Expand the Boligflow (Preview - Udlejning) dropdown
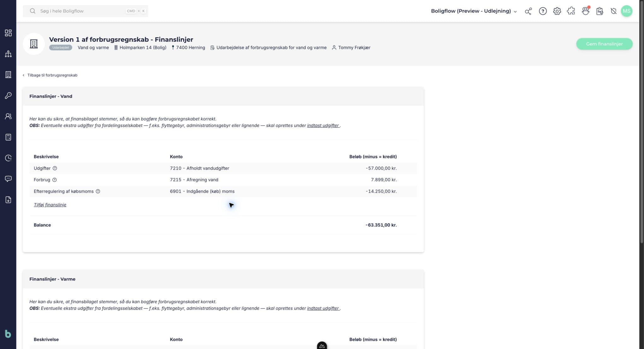 pos(474,11)
